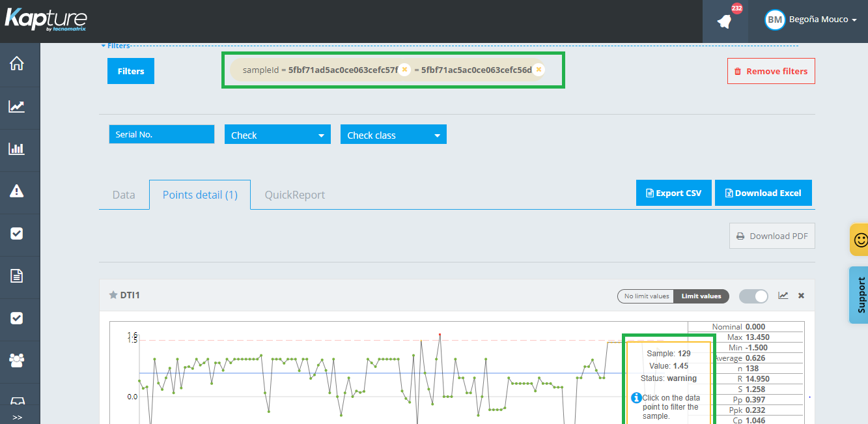
Task: Open the Home page from sidebar
Action: pyautogui.click(x=17, y=63)
